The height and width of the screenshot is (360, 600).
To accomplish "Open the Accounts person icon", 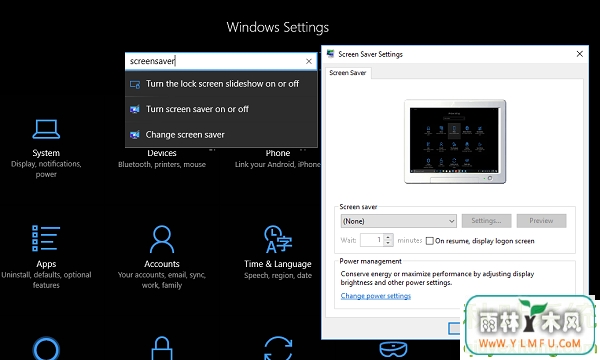I will tap(162, 239).
